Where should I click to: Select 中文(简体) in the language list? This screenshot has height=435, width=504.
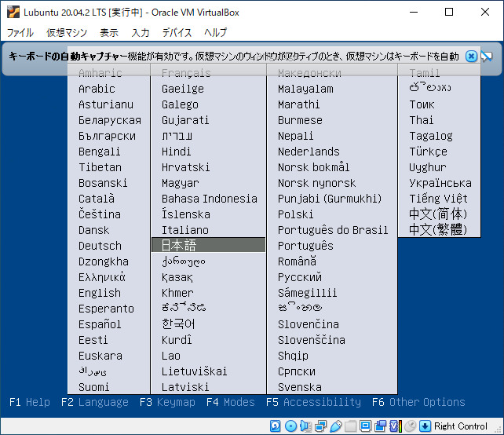point(438,214)
